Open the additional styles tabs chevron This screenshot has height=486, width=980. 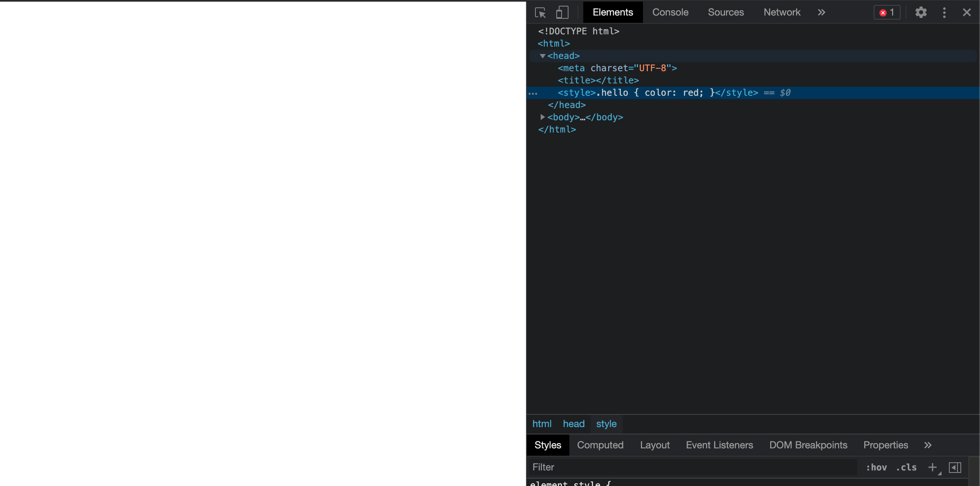coord(928,445)
